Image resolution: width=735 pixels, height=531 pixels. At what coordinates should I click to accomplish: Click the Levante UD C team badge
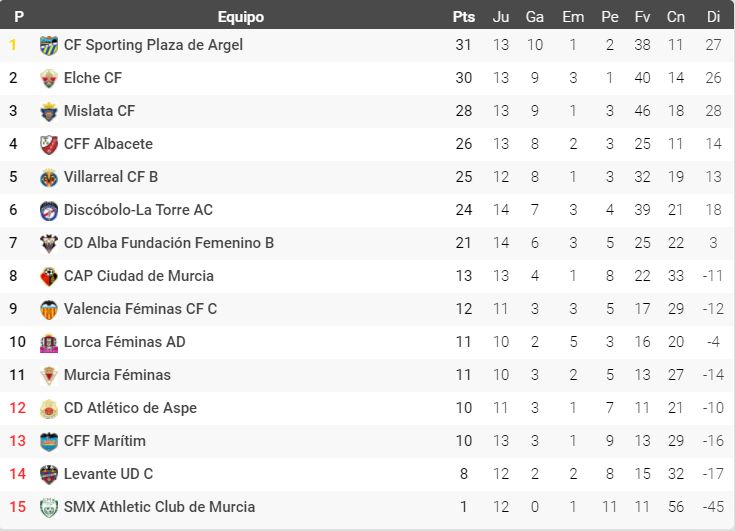49,474
